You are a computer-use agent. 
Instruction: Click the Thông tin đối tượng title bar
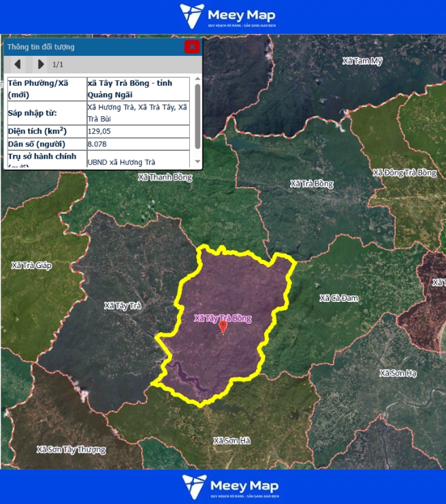(x=89, y=47)
